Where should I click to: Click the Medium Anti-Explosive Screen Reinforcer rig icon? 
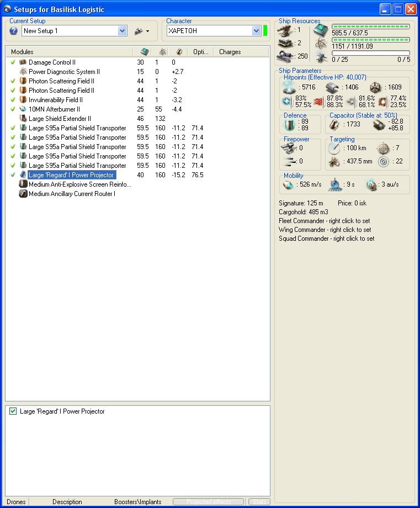23,184
